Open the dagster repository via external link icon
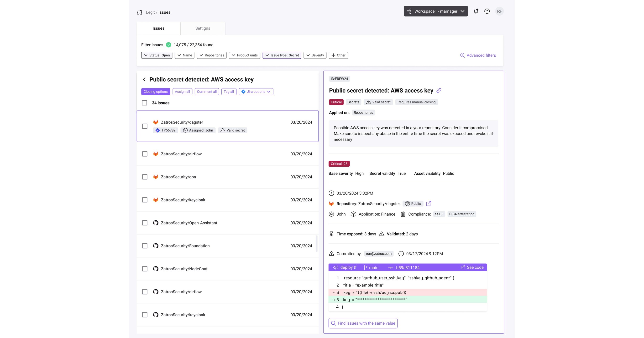This screenshot has width=644, height=338. (x=429, y=204)
